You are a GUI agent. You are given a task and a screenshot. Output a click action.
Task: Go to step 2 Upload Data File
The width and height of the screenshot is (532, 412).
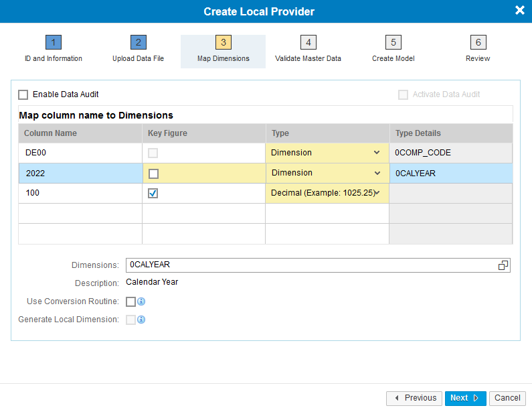point(138,50)
